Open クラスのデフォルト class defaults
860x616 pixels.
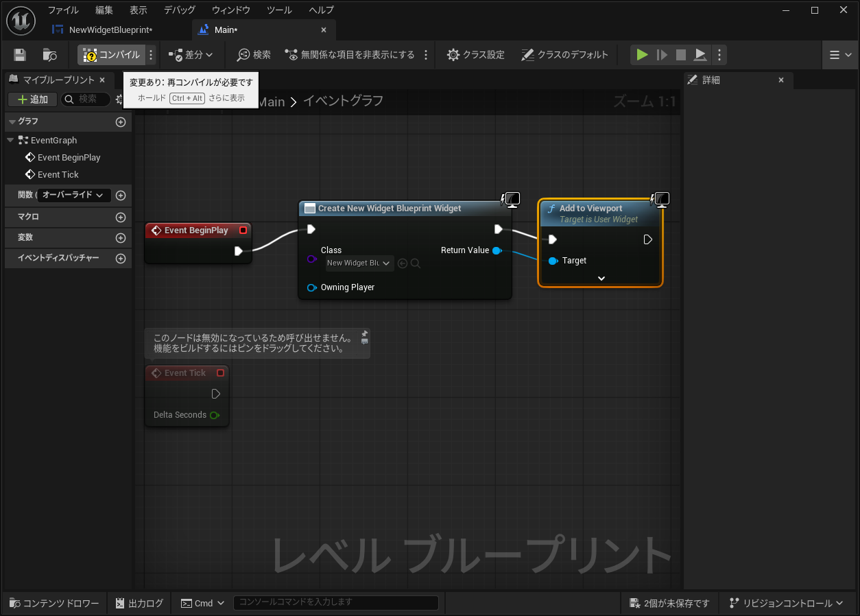coord(564,55)
